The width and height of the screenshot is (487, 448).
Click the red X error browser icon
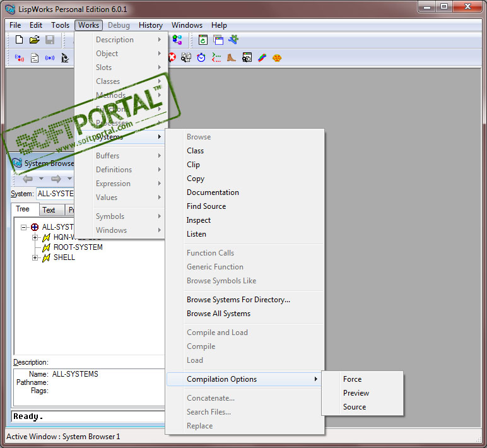[x=172, y=57]
